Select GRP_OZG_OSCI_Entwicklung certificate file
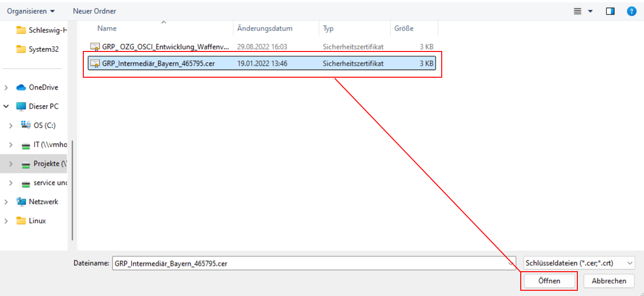The image size is (644, 296). pos(165,47)
